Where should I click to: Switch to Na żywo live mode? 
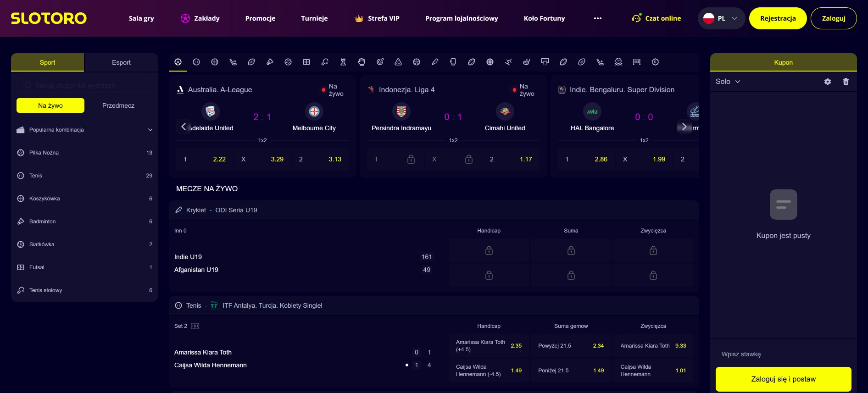click(50, 105)
